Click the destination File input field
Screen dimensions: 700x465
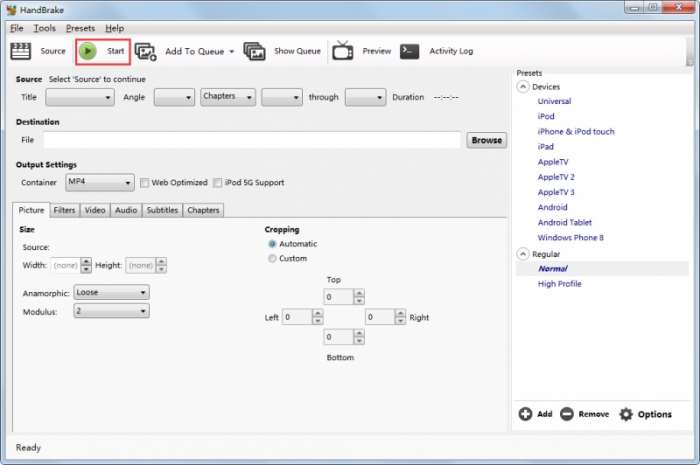tap(251, 140)
